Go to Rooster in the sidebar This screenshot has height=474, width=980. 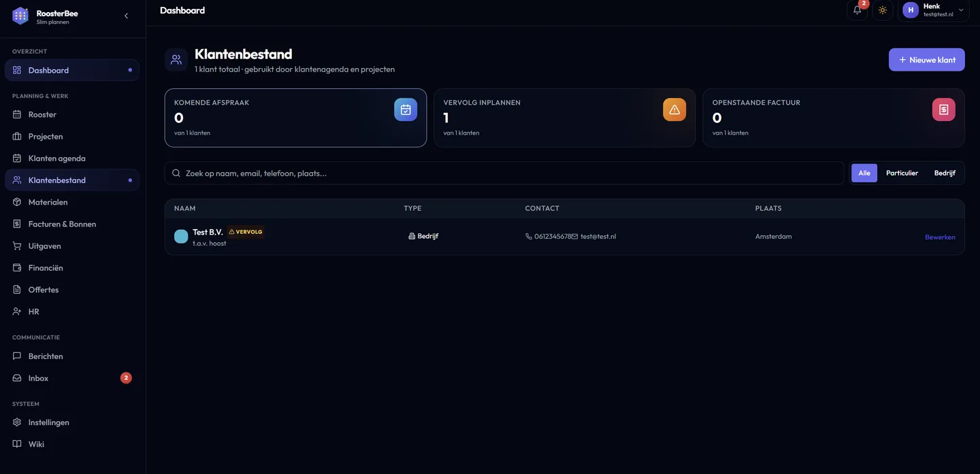(72, 114)
